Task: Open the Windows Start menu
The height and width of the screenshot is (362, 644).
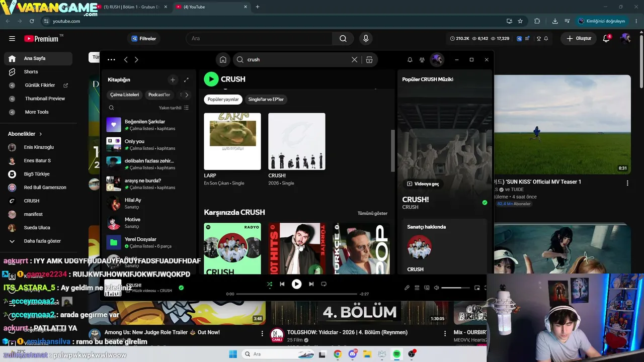Action: pos(233,354)
